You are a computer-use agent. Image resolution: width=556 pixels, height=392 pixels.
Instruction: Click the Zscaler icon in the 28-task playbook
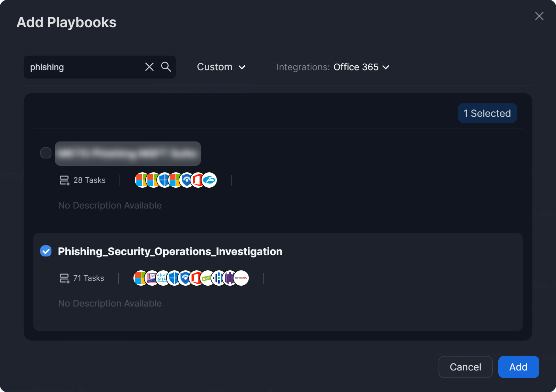[210, 180]
